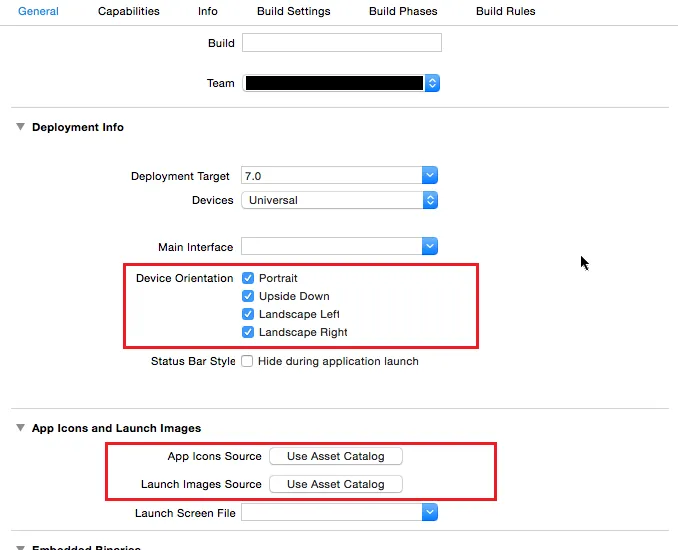Image resolution: width=678 pixels, height=550 pixels.
Task: Click Use Asset Catalog for Launch Images Source
Action: pyautogui.click(x=336, y=484)
